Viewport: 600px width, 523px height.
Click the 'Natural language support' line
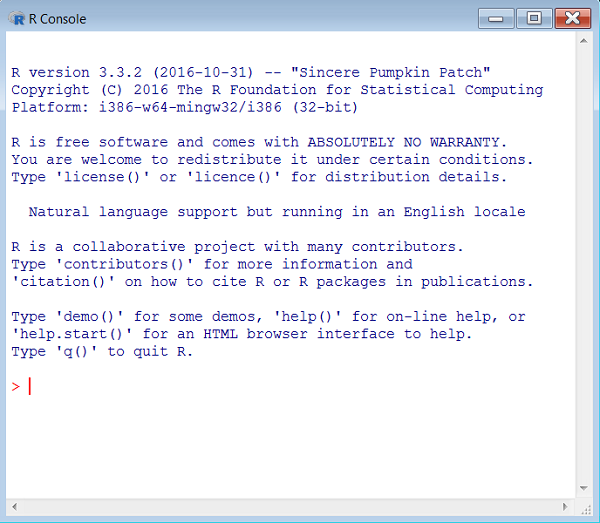point(277,212)
